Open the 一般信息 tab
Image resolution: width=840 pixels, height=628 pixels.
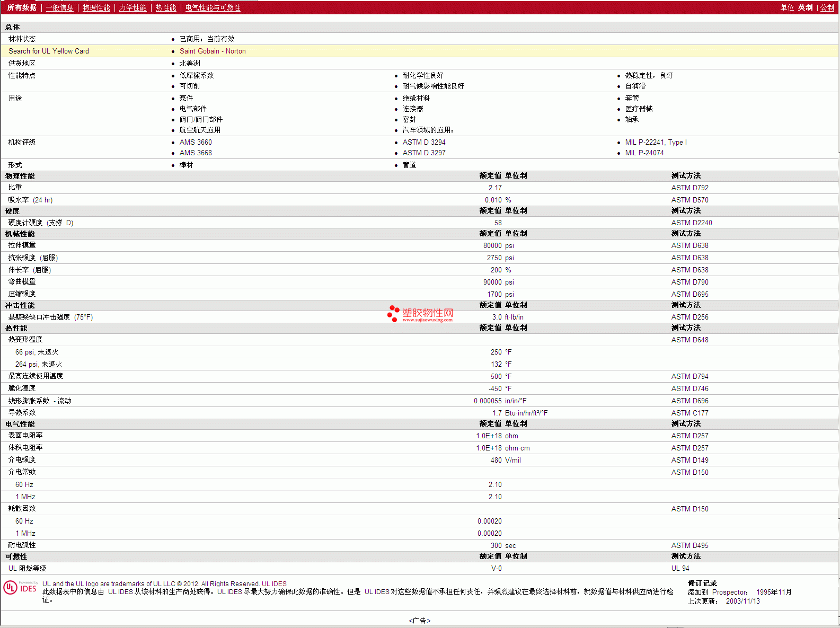59,7
